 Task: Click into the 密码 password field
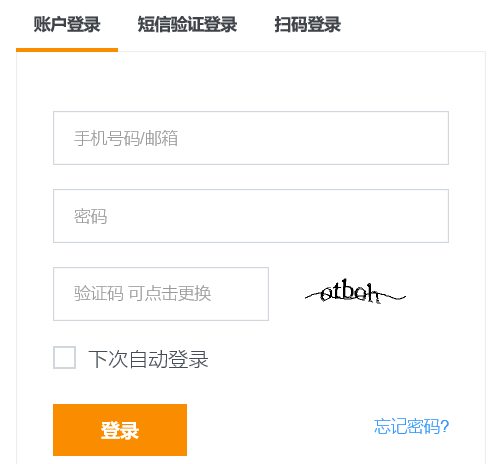pos(251,216)
